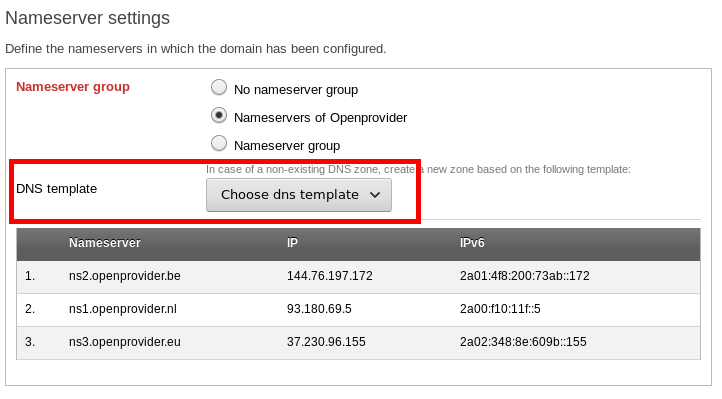722x399 pixels.
Task: Click the Nameserver settings heading
Action: point(87,18)
